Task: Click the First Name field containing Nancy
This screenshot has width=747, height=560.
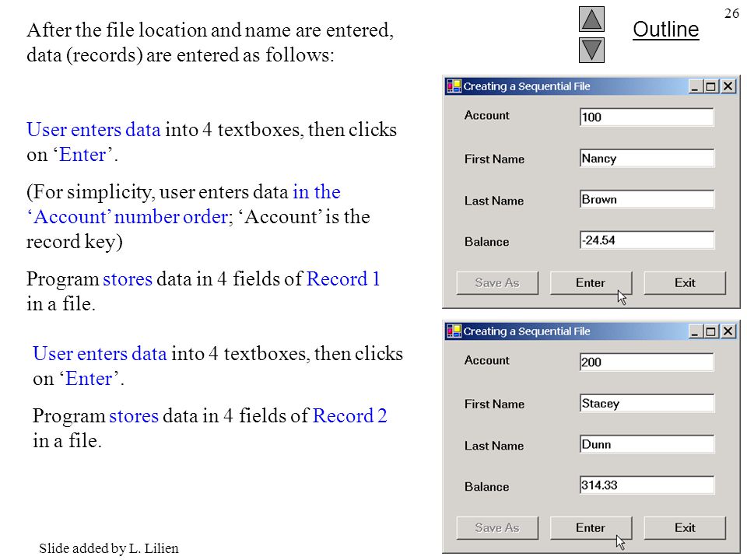Action: point(647,158)
